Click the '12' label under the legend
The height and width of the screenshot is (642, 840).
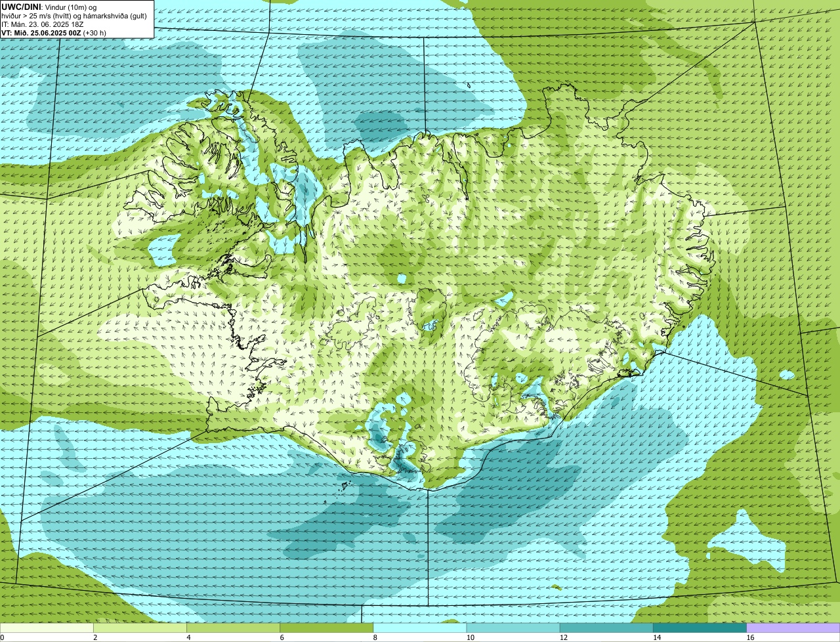click(x=562, y=637)
